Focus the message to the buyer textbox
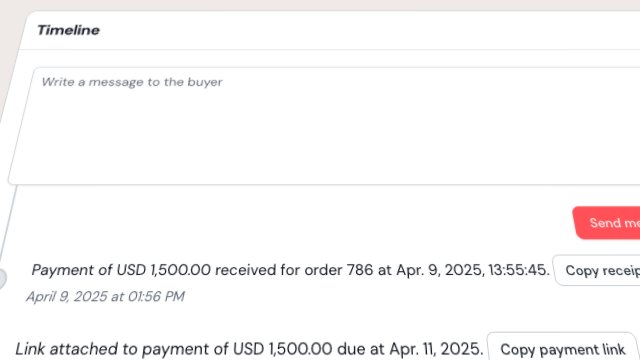 324,126
